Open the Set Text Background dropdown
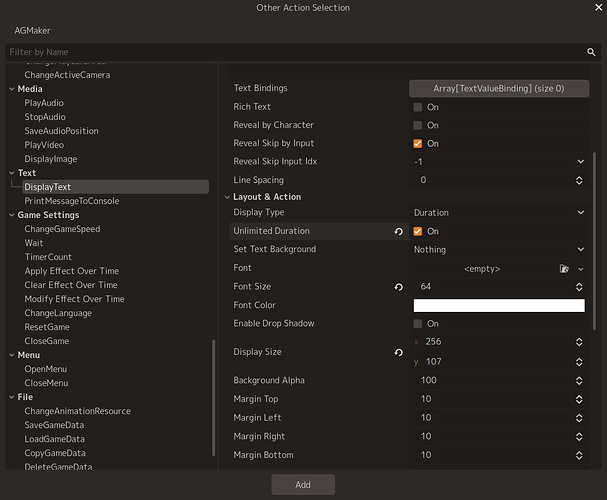Viewport: 607px width, 500px height. 499,250
